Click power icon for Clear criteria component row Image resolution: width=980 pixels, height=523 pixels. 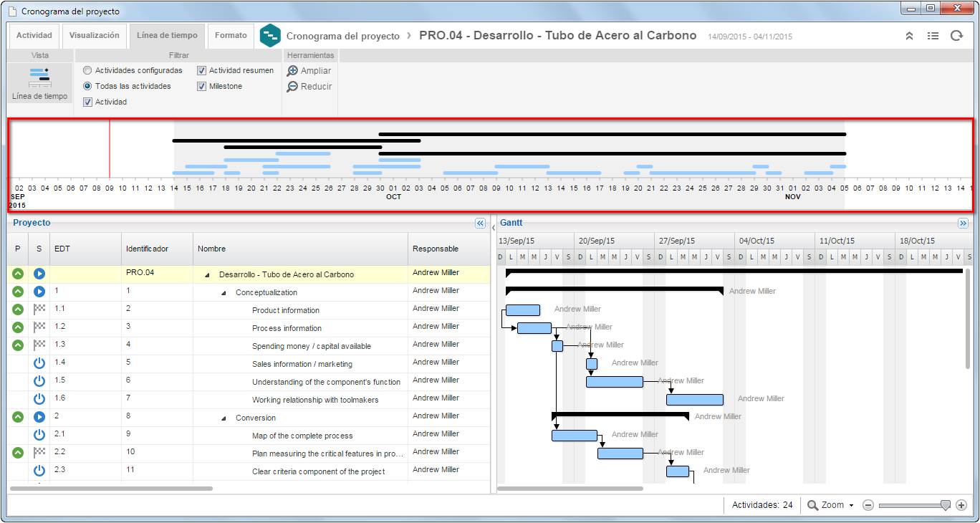[39, 471]
